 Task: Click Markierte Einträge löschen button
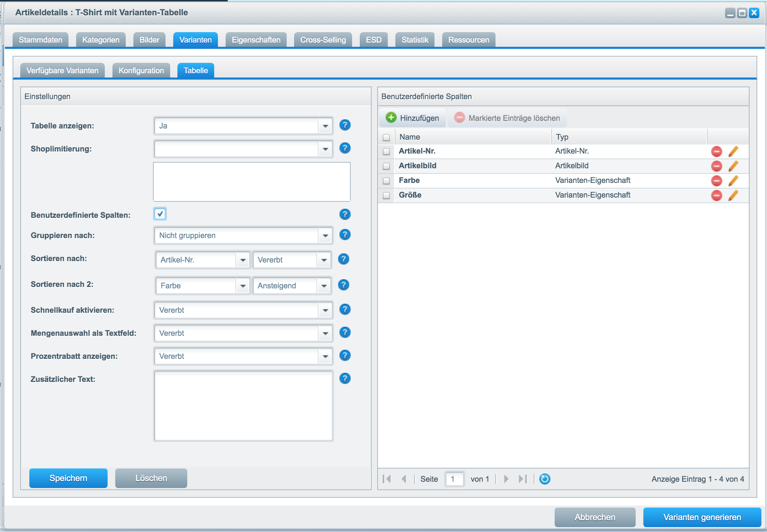pyautogui.click(x=507, y=118)
